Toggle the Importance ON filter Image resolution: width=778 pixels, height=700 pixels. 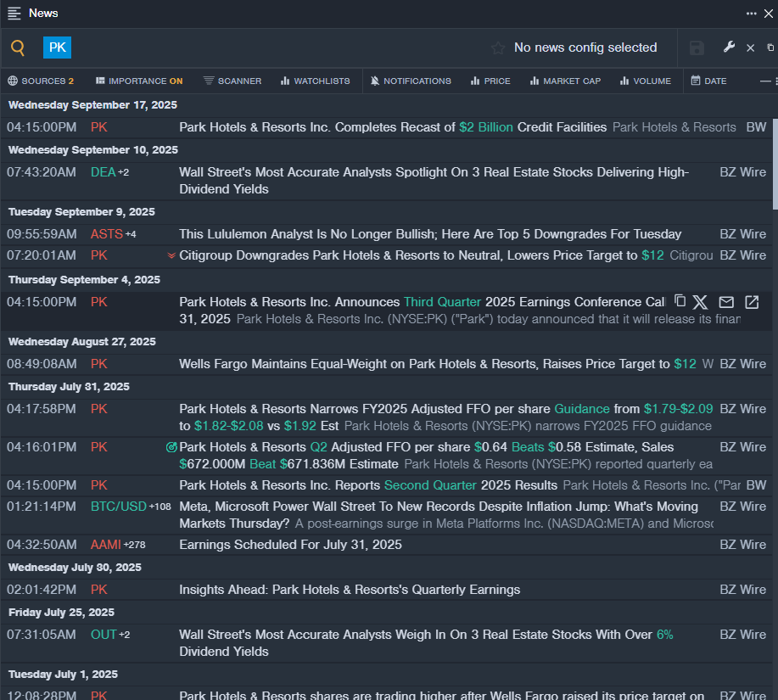[x=139, y=81]
